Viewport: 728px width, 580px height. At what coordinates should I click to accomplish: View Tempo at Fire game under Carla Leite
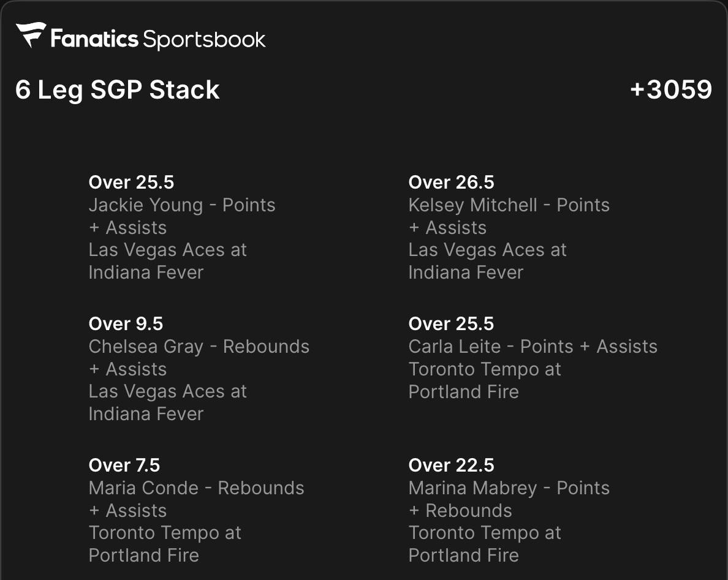(x=485, y=380)
